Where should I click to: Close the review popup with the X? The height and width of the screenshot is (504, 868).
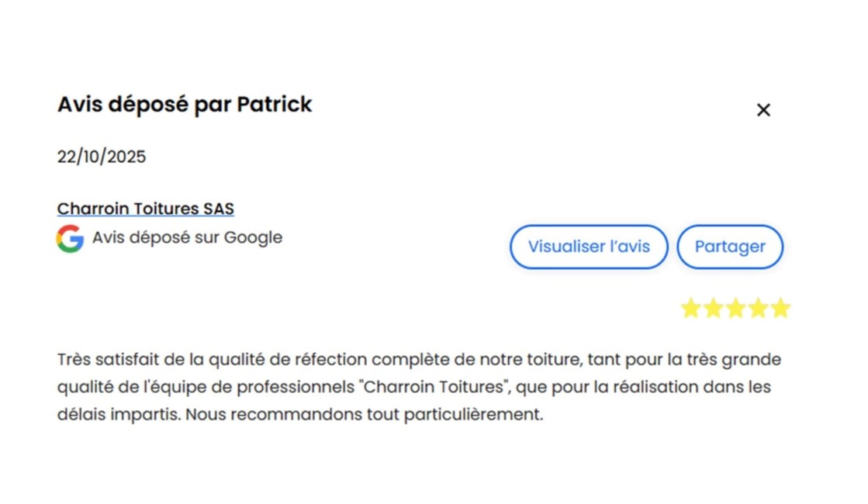coord(763,110)
